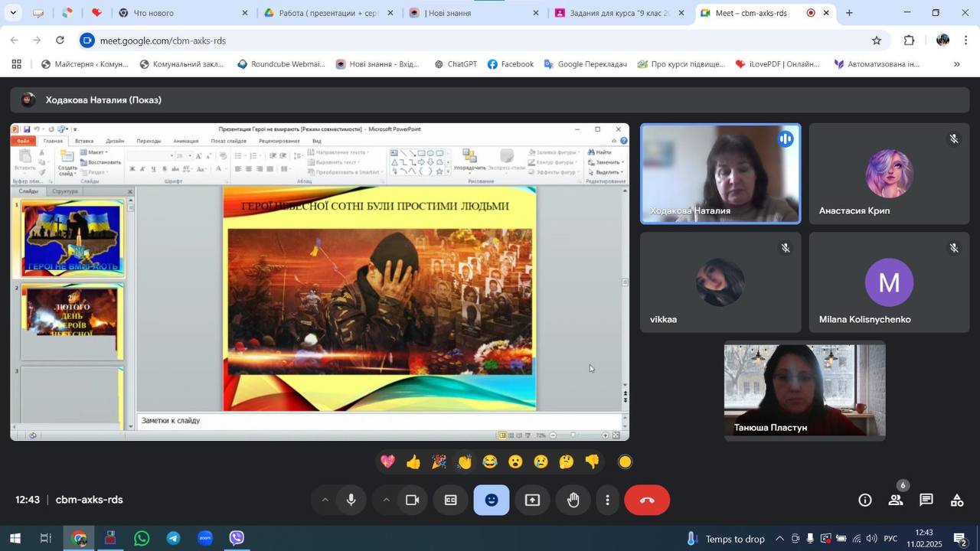980x551 pixels.
Task: Expand video settings arrow beside camera
Action: [386, 500]
